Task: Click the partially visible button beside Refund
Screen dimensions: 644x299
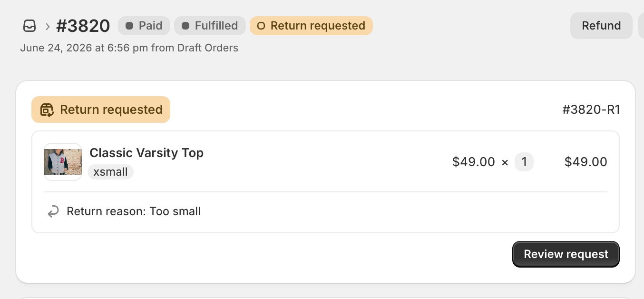Action: point(641,26)
